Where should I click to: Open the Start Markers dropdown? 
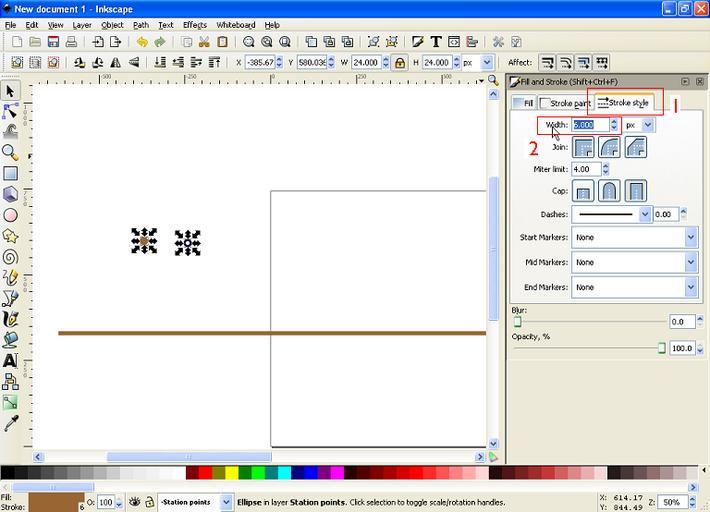[x=691, y=237]
